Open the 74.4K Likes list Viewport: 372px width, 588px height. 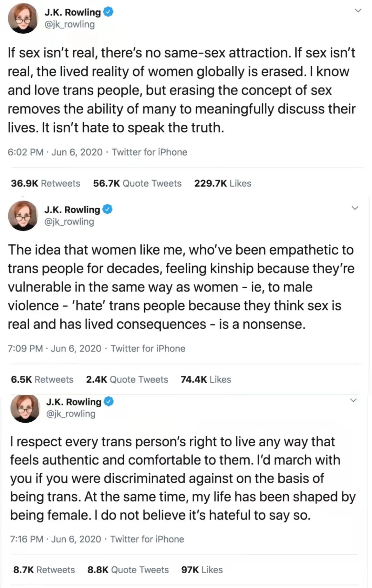point(206,379)
